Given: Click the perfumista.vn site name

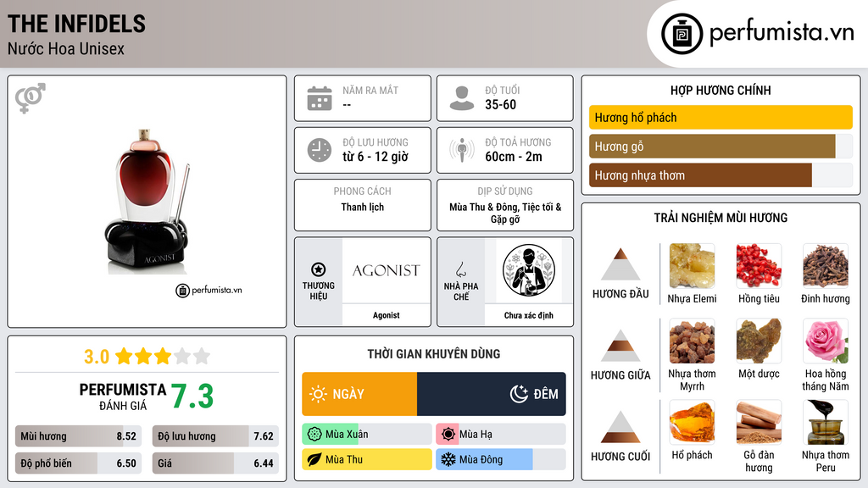Looking at the screenshot, I should click(x=782, y=32).
